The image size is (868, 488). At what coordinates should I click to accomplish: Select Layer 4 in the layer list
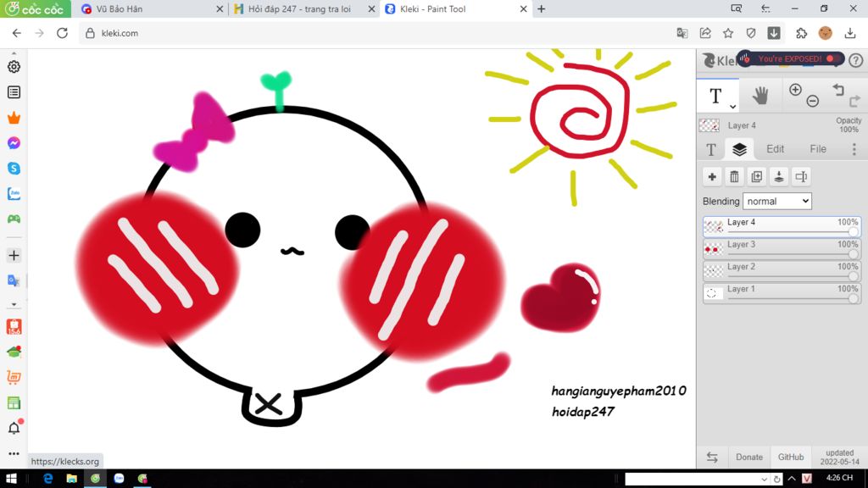[782, 227]
